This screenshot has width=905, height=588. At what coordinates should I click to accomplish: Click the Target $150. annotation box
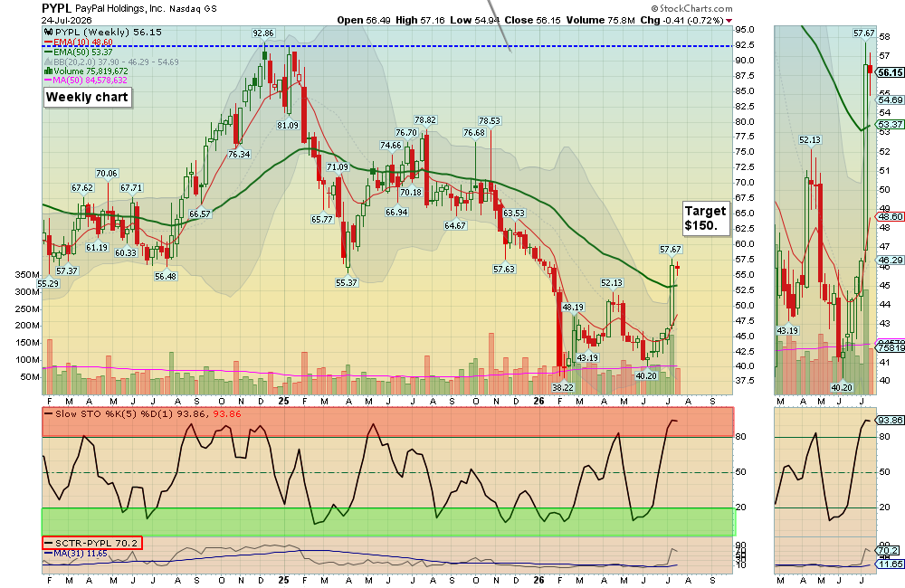click(705, 218)
